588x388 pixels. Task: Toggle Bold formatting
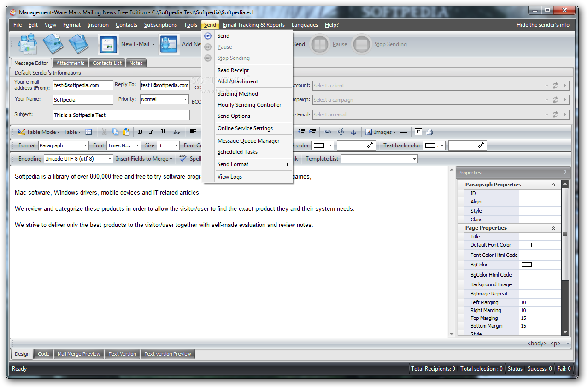point(140,132)
